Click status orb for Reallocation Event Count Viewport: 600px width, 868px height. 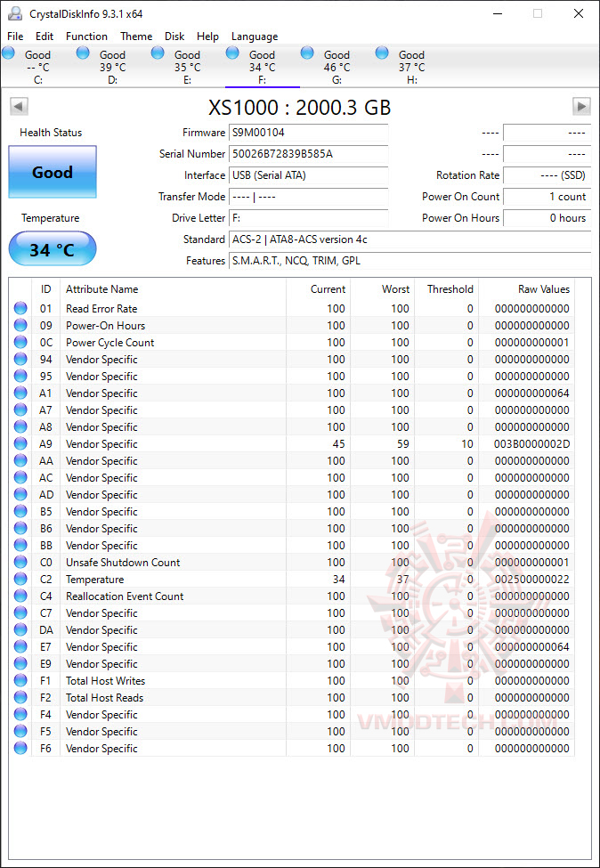point(20,596)
